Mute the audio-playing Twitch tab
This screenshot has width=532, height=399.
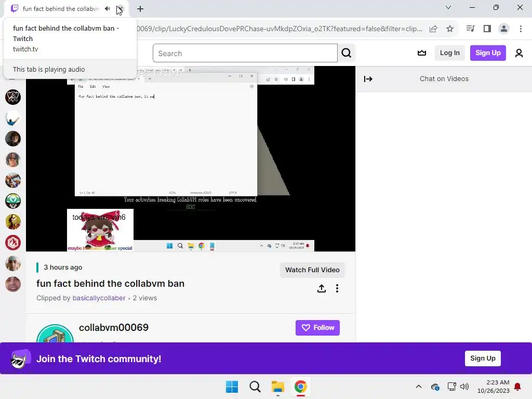pos(107,9)
